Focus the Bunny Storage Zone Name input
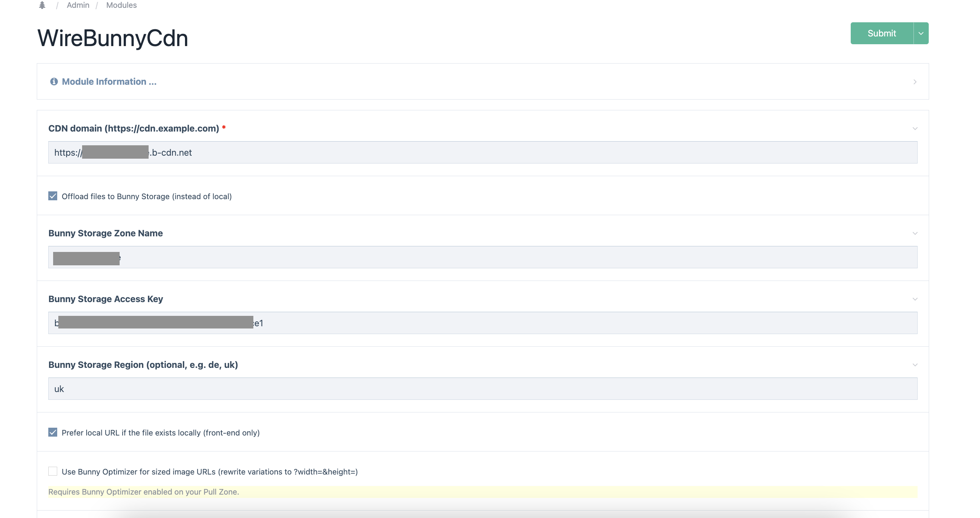980x518 pixels. click(x=483, y=257)
